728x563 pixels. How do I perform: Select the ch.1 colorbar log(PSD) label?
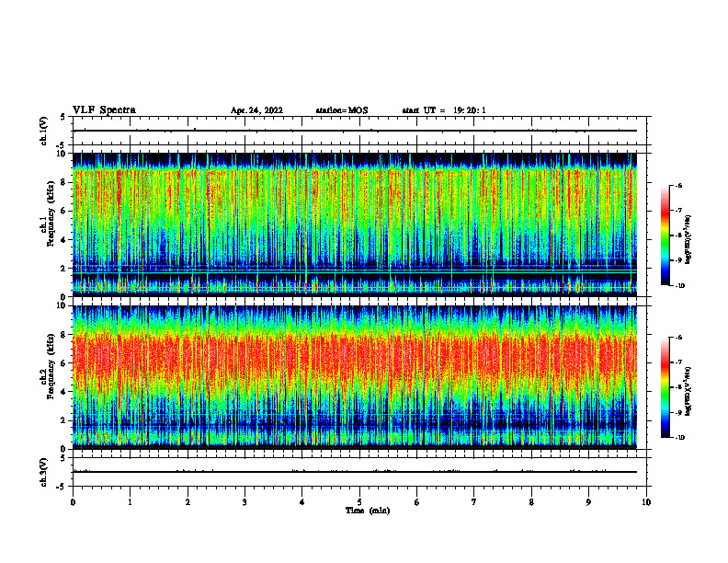(x=688, y=239)
